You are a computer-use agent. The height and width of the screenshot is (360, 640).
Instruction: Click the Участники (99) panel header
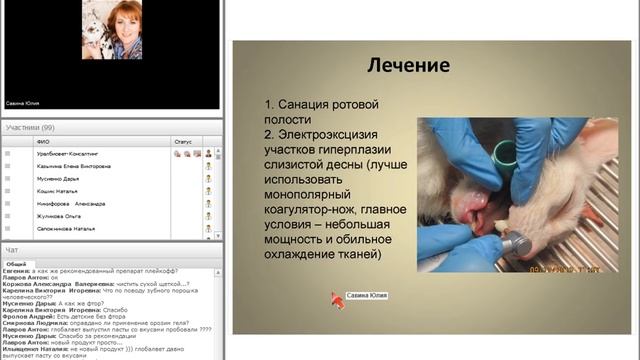tap(112, 128)
